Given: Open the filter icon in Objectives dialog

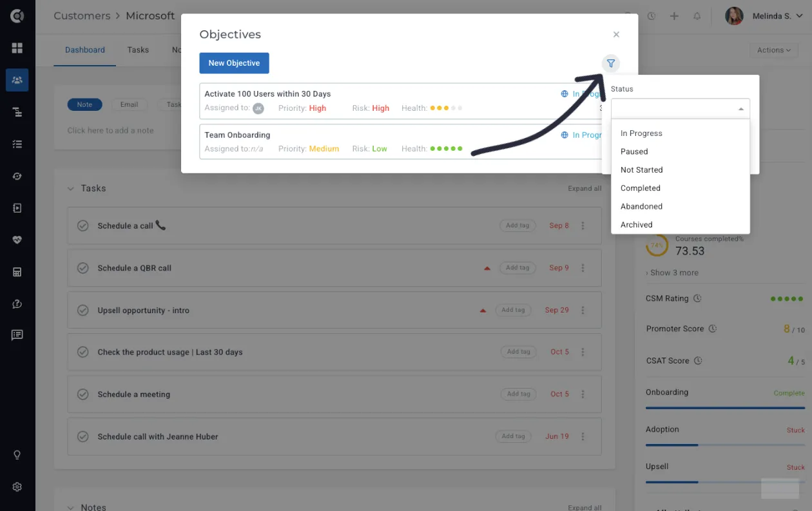Looking at the screenshot, I should [x=610, y=63].
